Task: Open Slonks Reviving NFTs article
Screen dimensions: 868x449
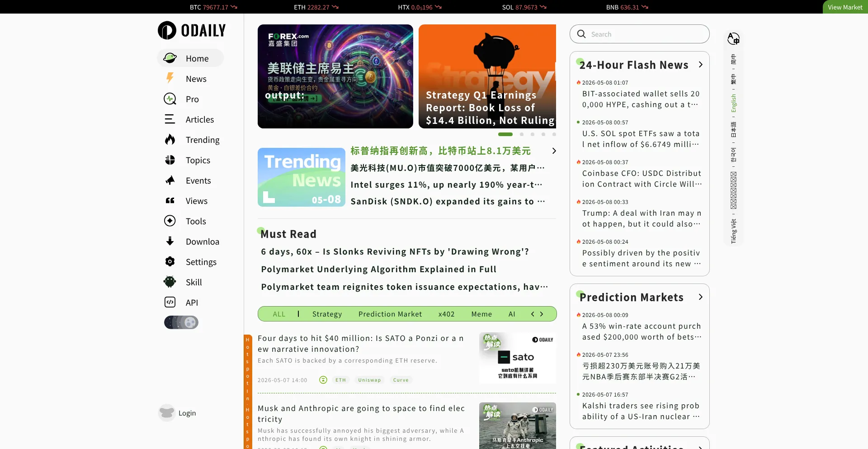Action: pyautogui.click(x=395, y=251)
